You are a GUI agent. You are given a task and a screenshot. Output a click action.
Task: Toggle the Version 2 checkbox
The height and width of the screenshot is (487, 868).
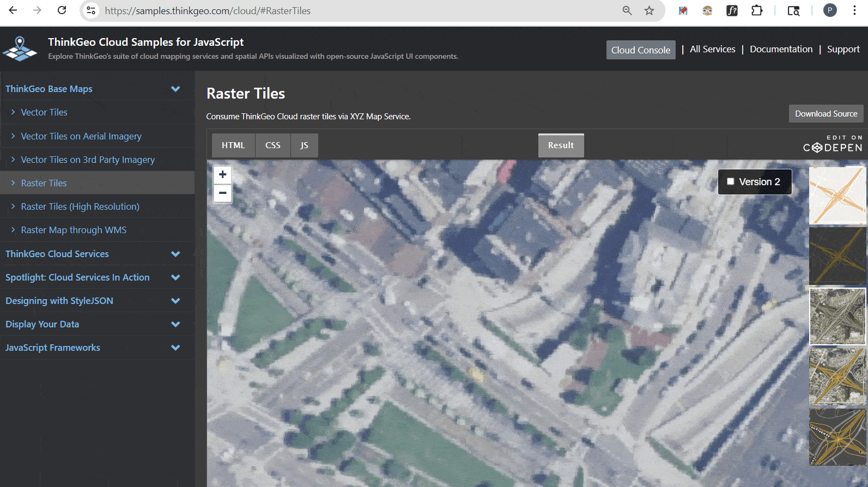point(731,181)
